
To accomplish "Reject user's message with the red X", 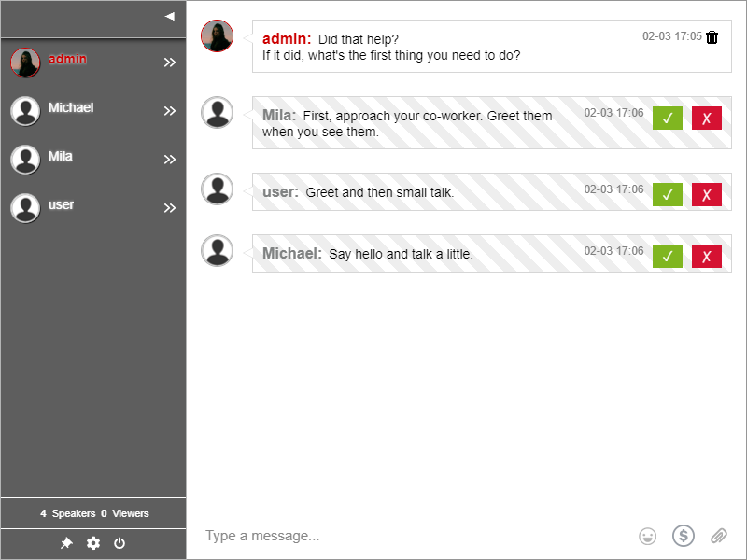I will coord(707,194).
